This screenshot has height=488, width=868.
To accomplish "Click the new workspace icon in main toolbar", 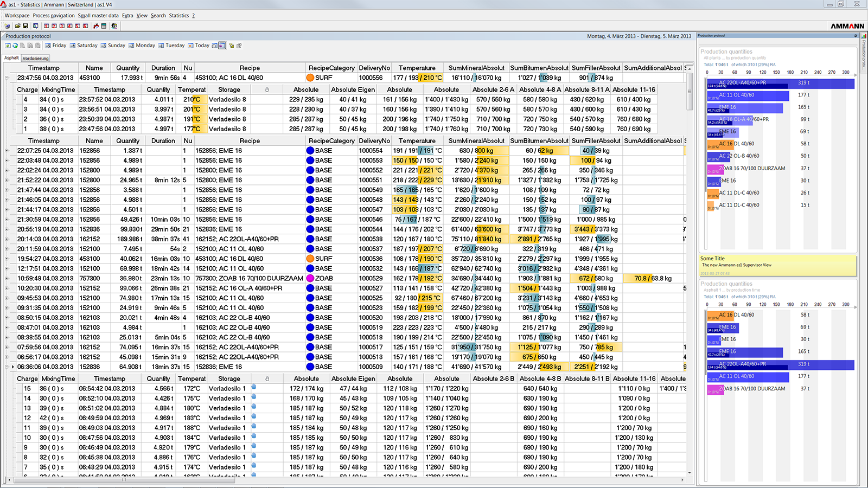I will coord(8,26).
